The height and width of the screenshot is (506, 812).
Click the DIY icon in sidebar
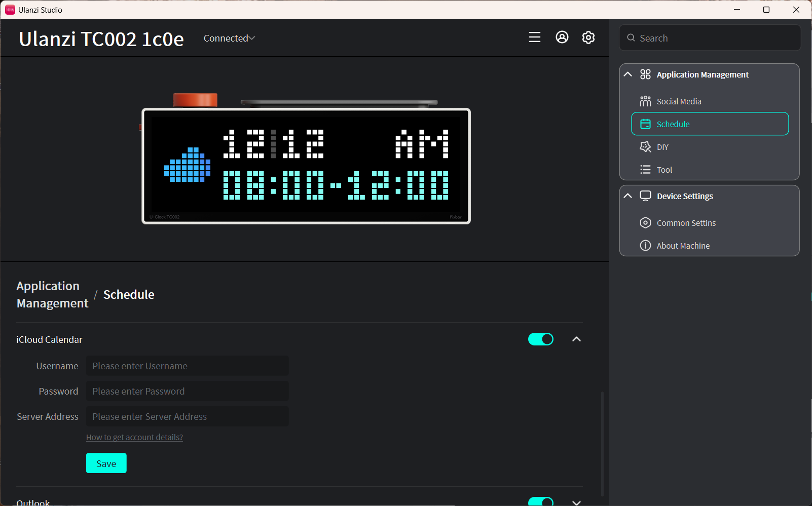(645, 147)
